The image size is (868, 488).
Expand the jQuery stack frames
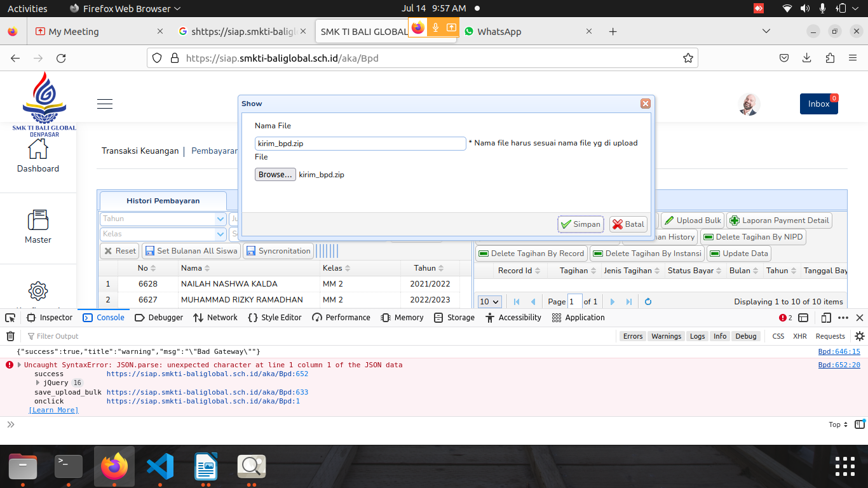pos(38,383)
